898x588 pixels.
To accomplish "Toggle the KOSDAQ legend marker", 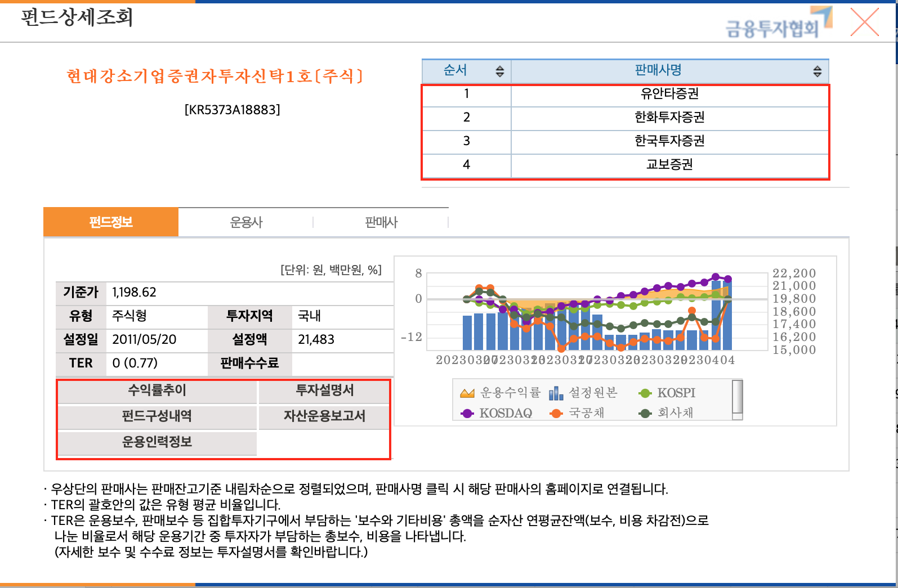I will (467, 413).
